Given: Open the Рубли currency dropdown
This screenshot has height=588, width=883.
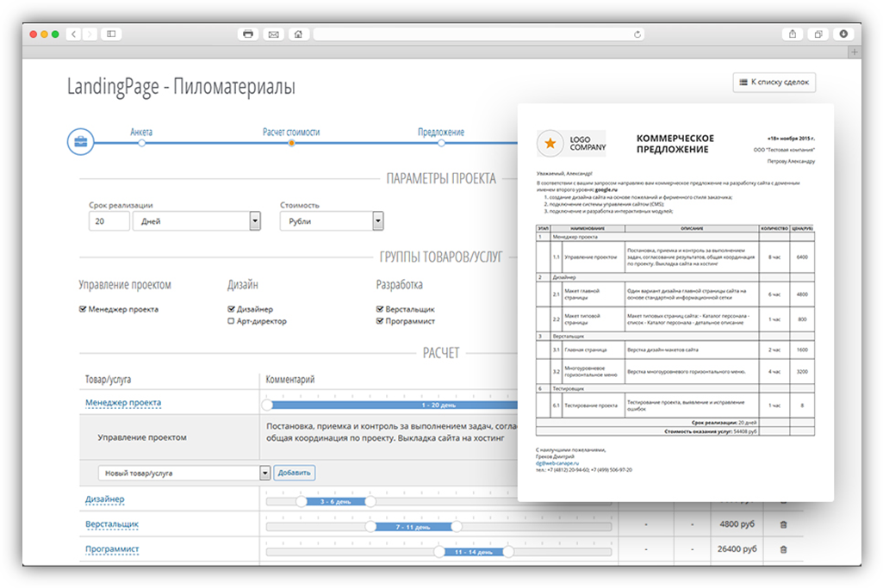Looking at the screenshot, I should pyautogui.click(x=376, y=220).
